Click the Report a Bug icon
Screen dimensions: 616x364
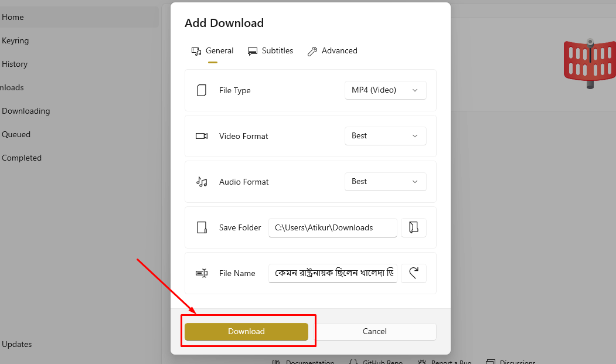point(423,362)
